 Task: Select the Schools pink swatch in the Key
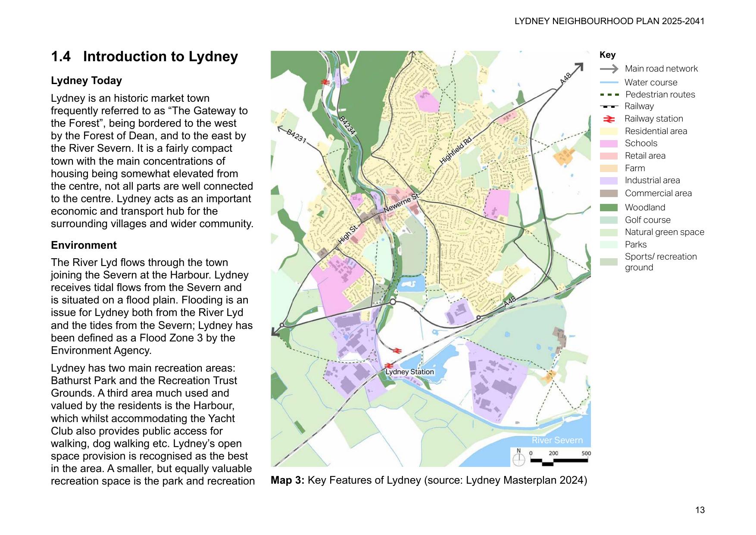click(x=609, y=144)
